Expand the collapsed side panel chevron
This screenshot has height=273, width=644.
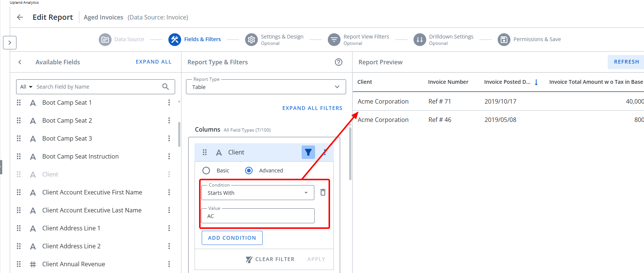coord(10,43)
